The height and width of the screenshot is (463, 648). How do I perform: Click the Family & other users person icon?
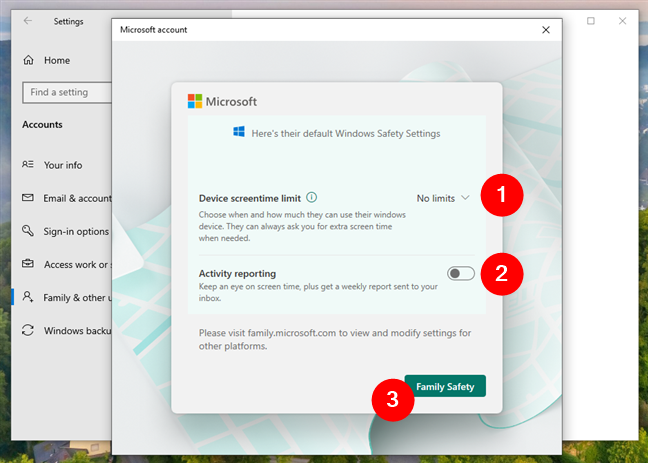[x=28, y=297]
